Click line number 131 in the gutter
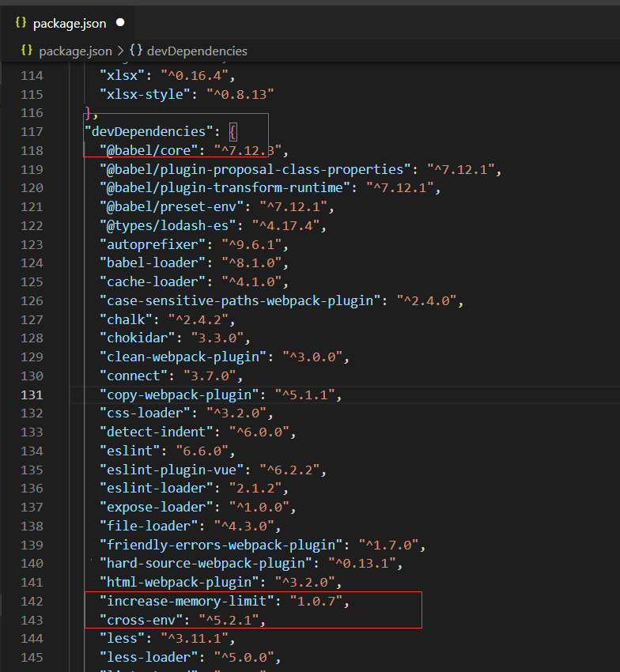 pyautogui.click(x=32, y=394)
